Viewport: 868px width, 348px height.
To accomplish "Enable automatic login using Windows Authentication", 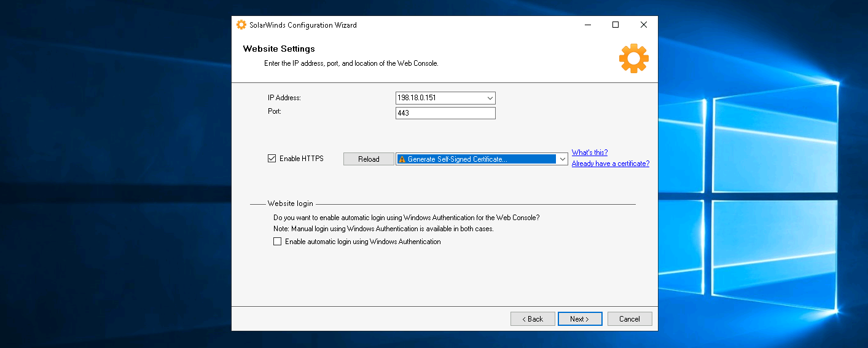I will click(278, 242).
